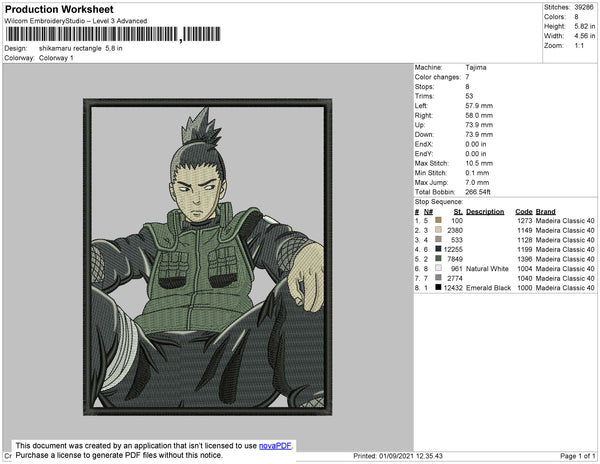Click the St. column header
Image resolution: width=600 pixels, height=464 pixels.
point(458,212)
